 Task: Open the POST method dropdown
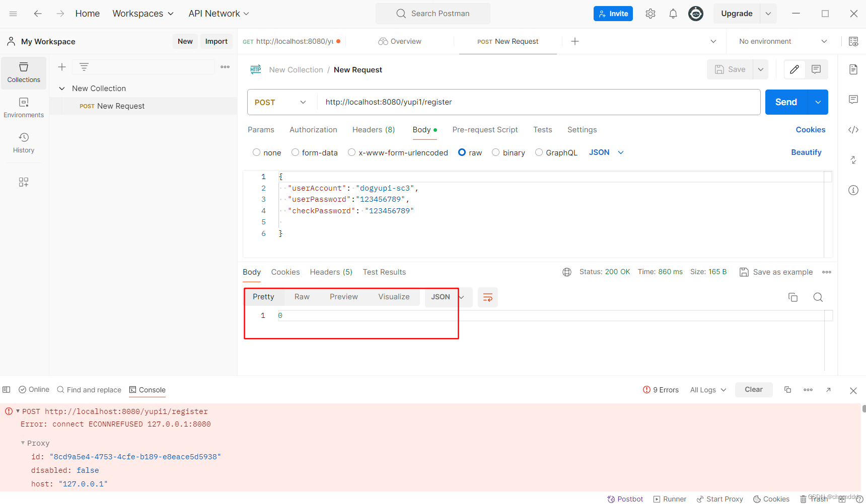point(280,102)
